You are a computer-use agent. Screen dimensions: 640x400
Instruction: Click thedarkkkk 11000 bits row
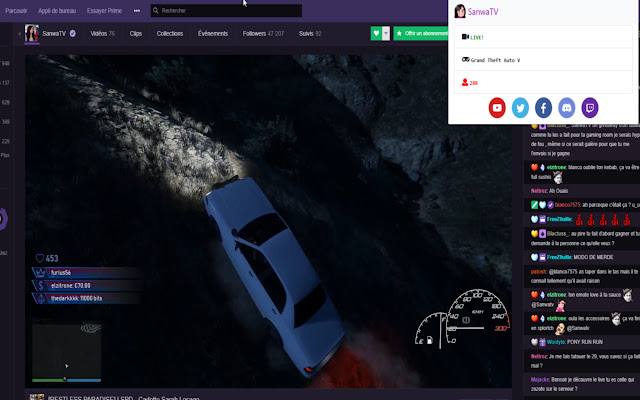click(x=86, y=298)
